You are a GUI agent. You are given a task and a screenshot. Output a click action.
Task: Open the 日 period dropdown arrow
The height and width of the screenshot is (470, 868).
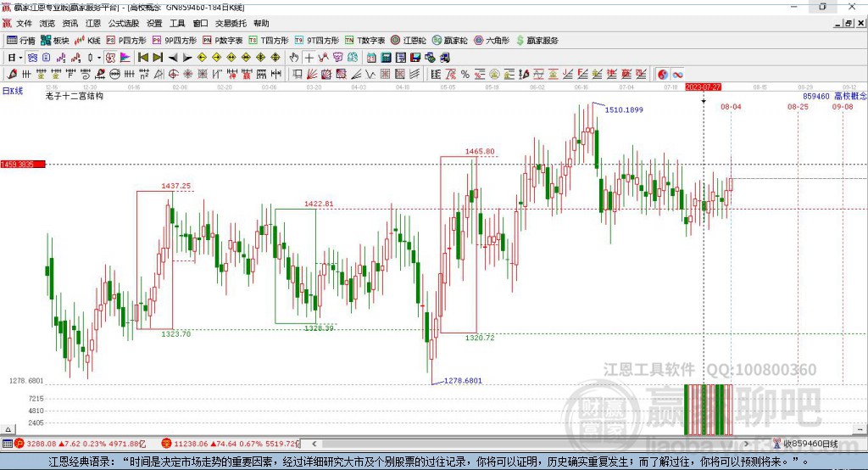(x=20, y=58)
